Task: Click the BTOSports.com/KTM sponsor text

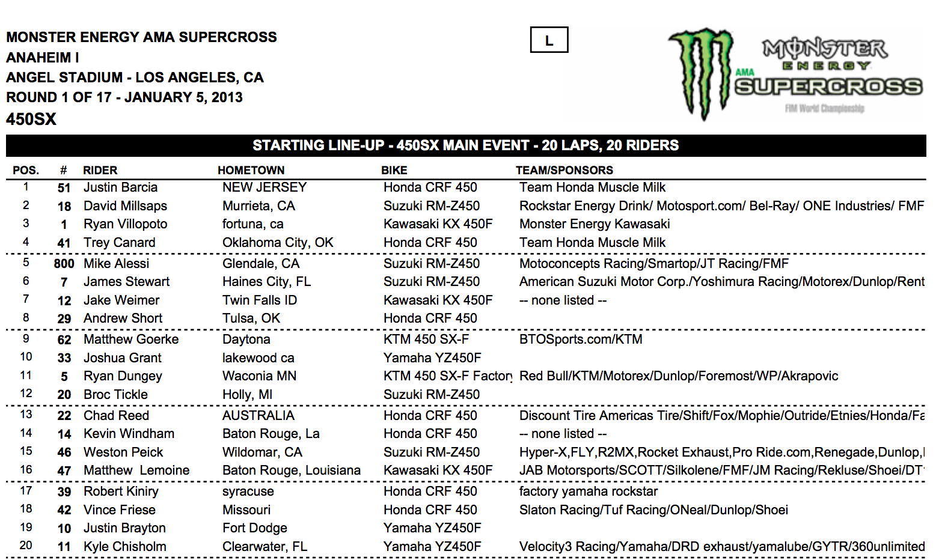Action: click(x=580, y=339)
